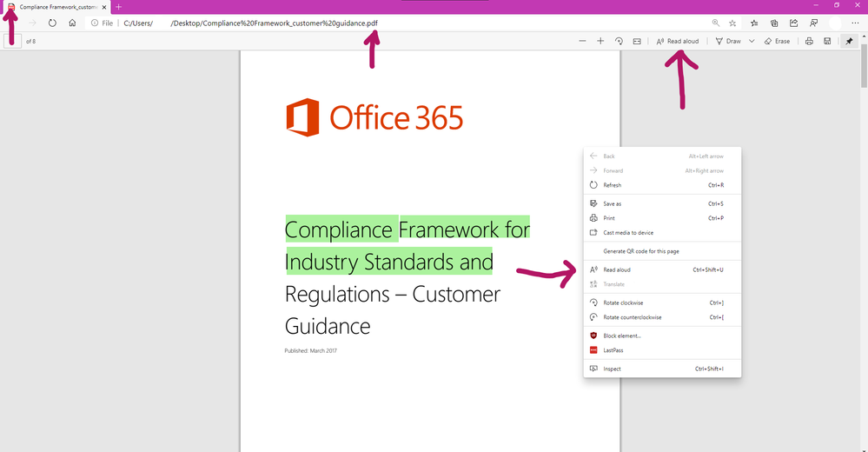Zoom out the PDF with the minus button
This screenshot has width=868, height=452.
582,41
